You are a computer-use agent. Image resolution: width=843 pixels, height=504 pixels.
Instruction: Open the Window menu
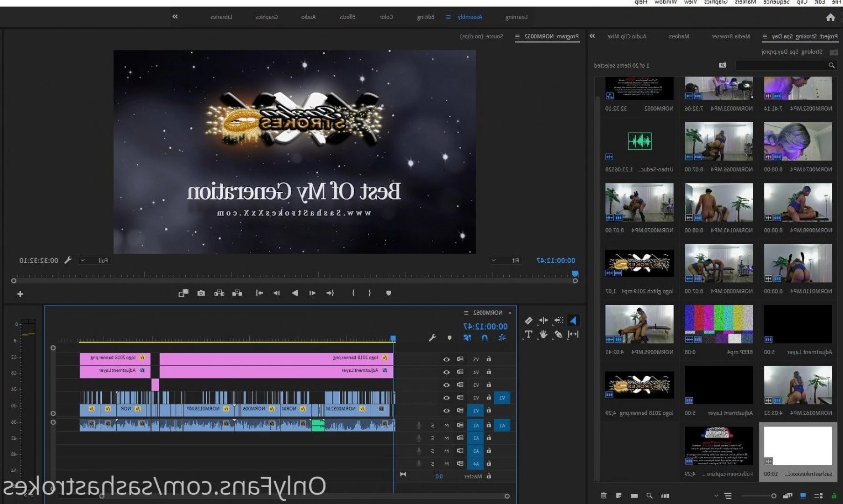point(665,2)
